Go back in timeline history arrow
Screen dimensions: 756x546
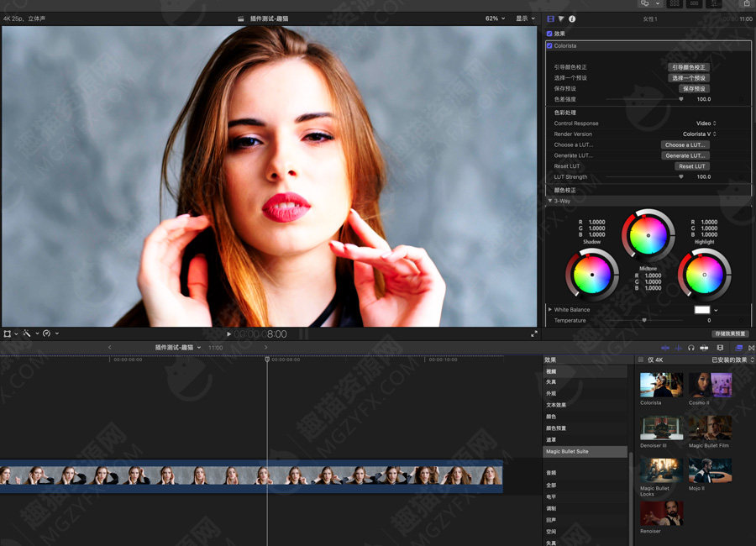click(x=109, y=347)
